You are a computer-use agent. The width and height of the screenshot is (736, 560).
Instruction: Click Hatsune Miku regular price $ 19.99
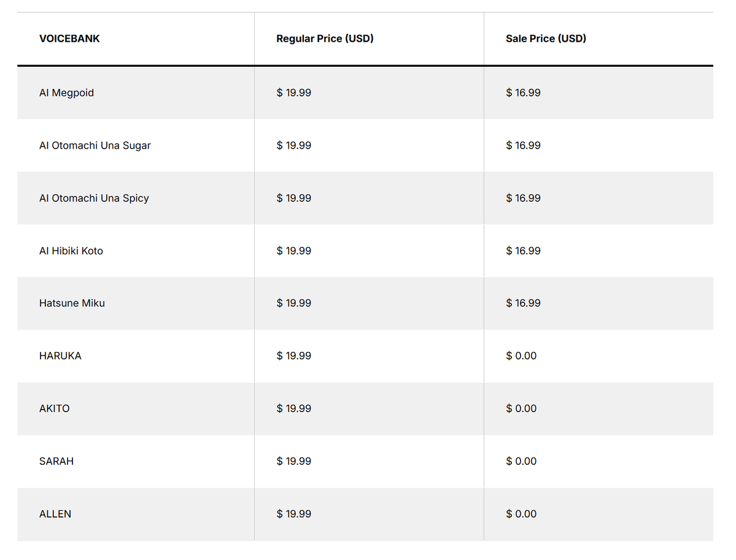point(294,303)
